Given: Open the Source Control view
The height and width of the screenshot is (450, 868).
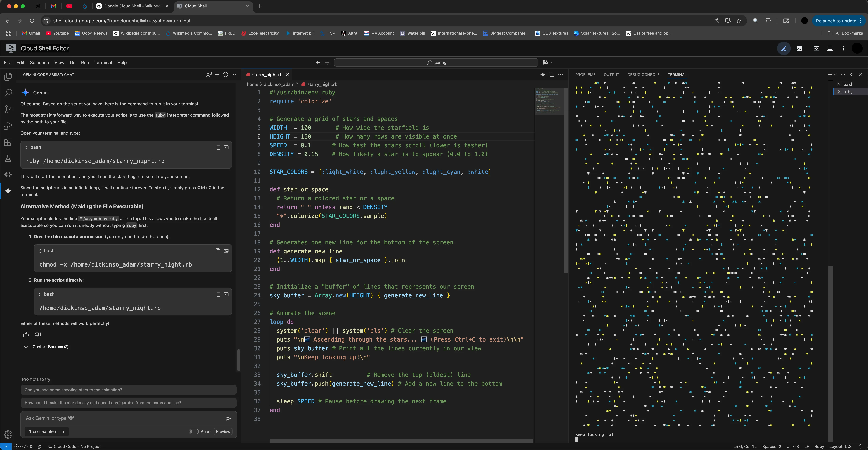Looking at the screenshot, I should [x=8, y=109].
